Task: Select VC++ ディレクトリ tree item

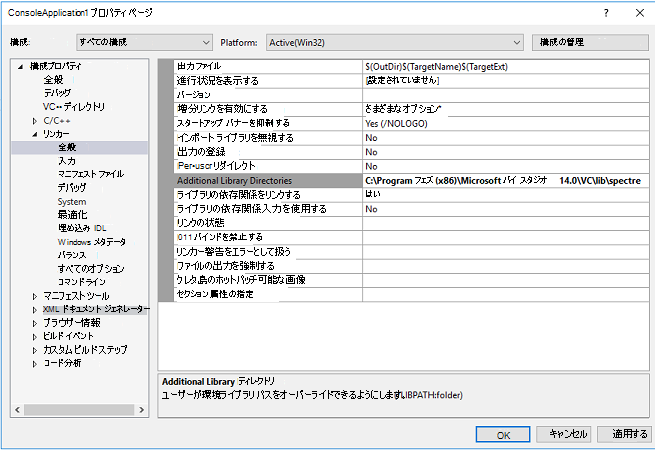Action: click(x=74, y=107)
